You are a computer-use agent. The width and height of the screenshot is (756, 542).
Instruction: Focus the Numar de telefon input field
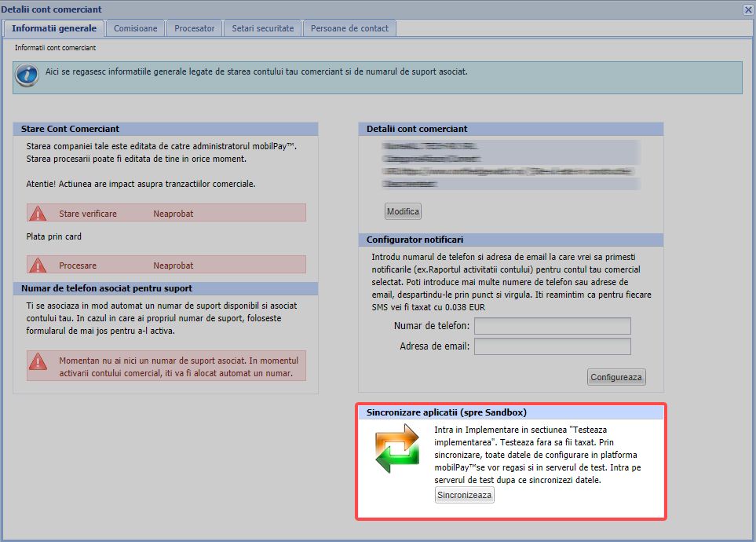tap(552, 326)
